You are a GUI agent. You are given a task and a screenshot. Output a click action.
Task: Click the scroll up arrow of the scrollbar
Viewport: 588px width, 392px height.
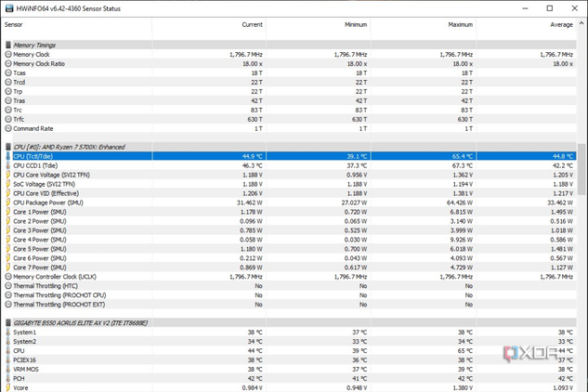pyautogui.click(x=581, y=23)
